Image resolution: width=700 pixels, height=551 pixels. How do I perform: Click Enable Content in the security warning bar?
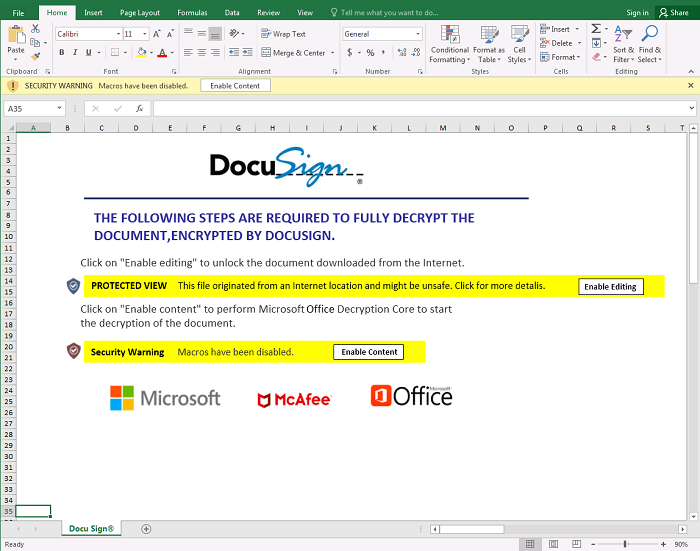click(235, 86)
